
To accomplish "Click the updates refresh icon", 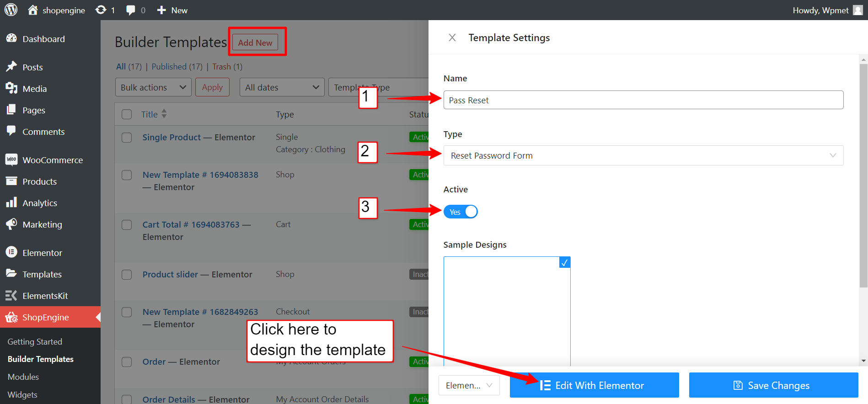I will [x=101, y=10].
